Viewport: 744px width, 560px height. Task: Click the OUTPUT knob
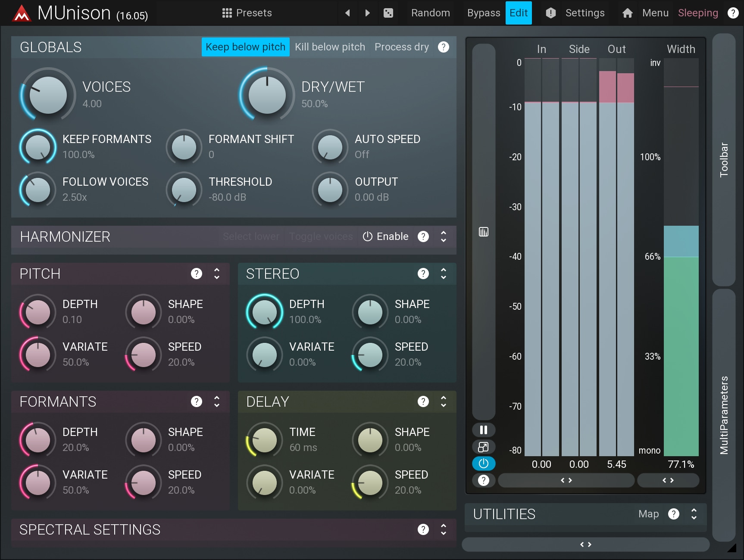[330, 190]
